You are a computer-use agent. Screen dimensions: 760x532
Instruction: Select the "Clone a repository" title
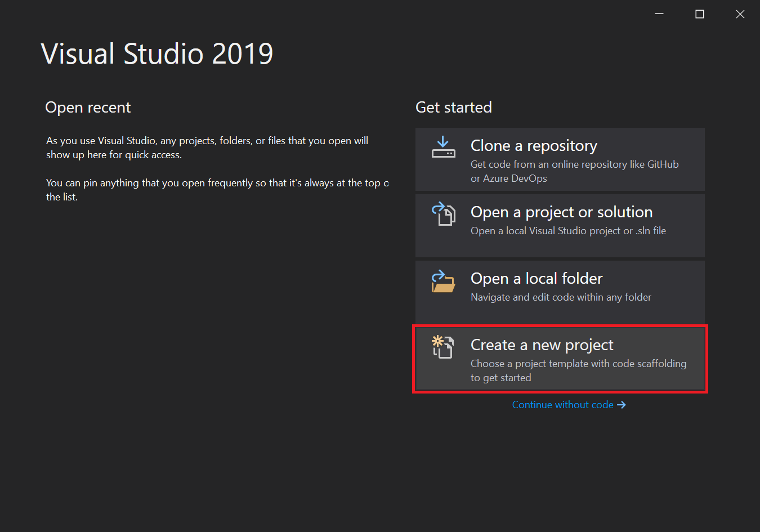pos(534,146)
